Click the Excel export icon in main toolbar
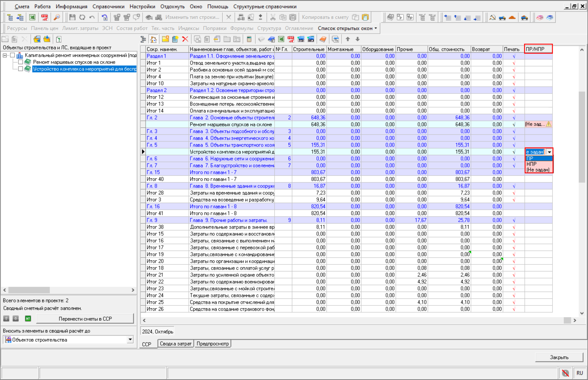 click(x=32, y=17)
